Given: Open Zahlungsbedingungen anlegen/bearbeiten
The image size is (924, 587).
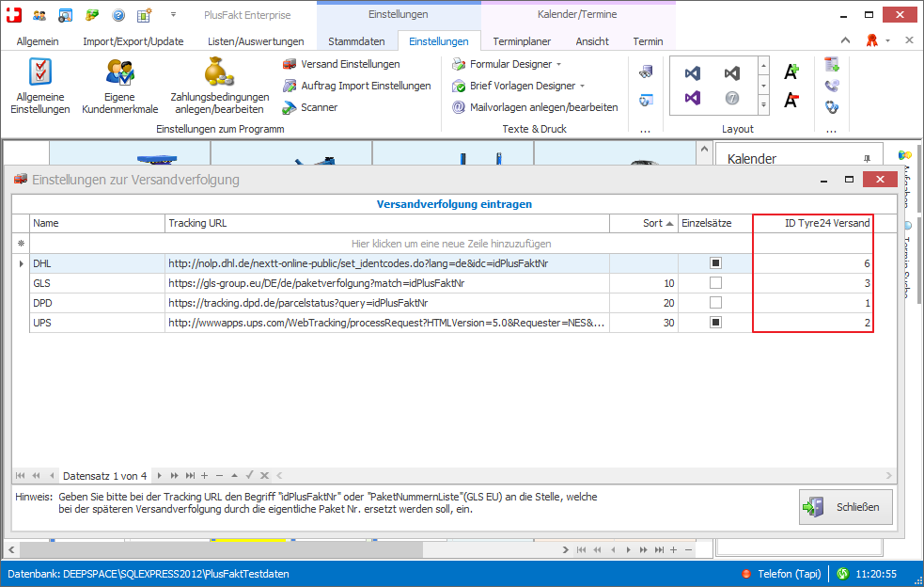Looking at the screenshot, I should (x=217, y=85).
